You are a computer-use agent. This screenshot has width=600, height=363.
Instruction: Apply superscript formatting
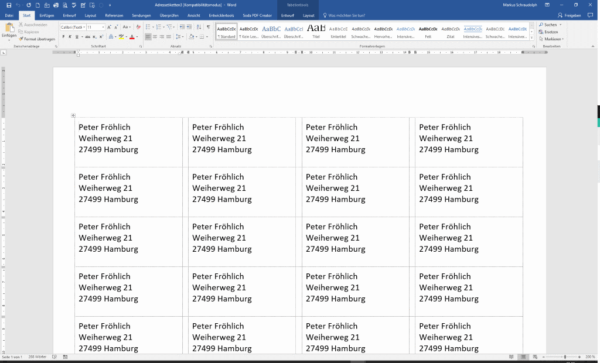pos(101,37)
